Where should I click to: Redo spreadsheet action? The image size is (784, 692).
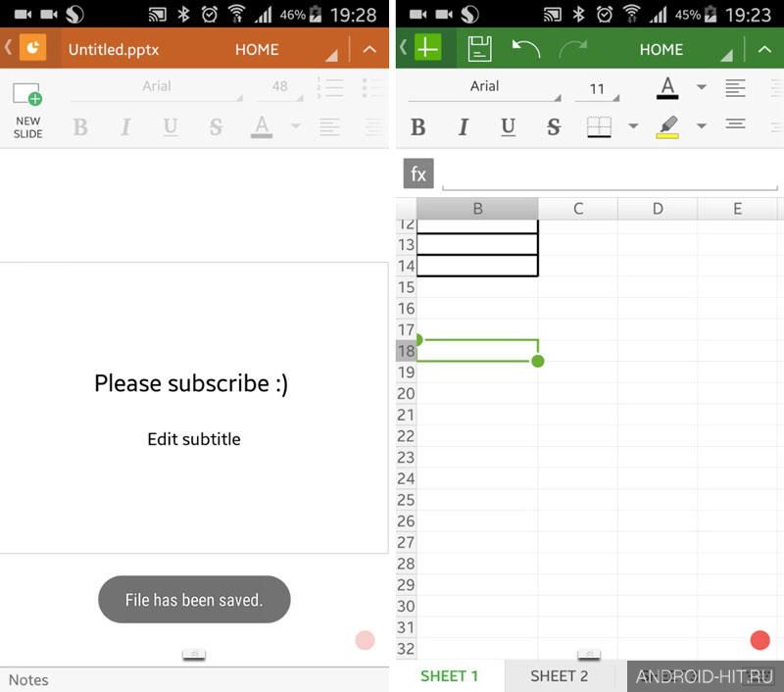(573, 49)
